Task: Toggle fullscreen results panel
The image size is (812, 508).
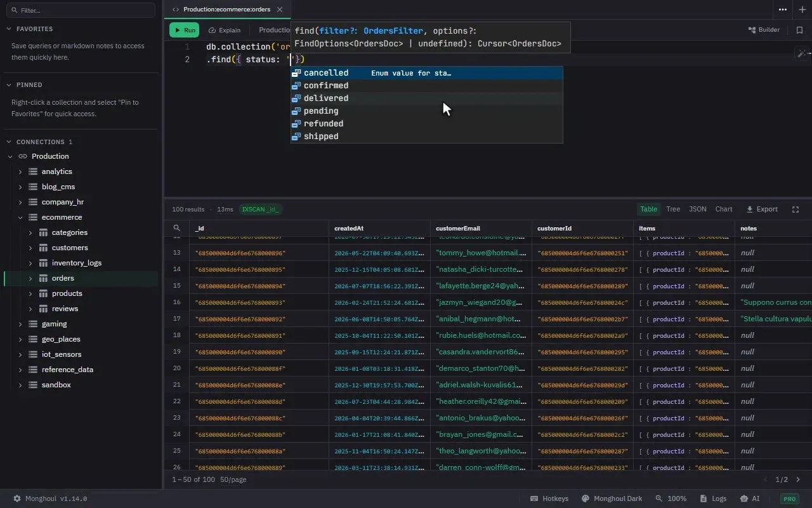Action: [796, 209]
